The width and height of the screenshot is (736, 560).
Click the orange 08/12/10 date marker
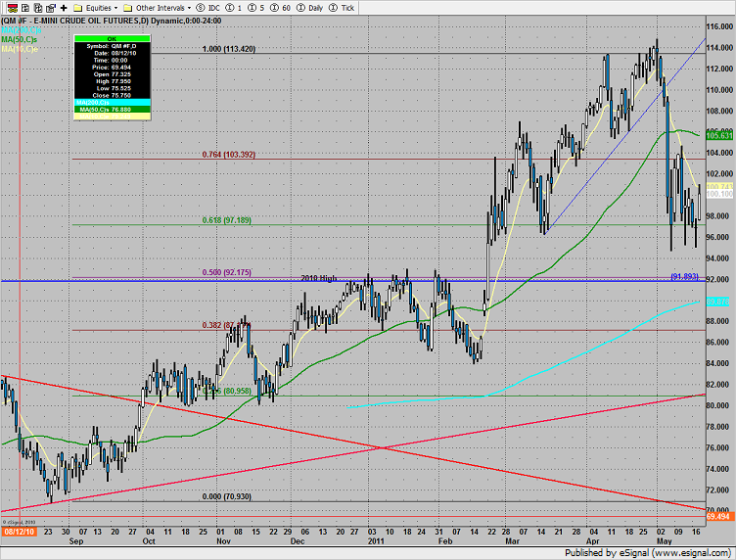(20, 532)
